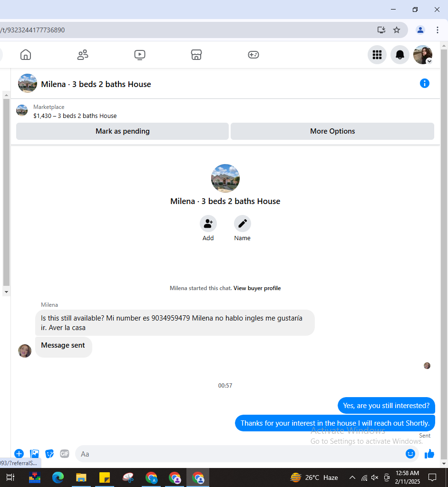Open account menu via profile picture
The width and height of the screenshot is (448, 487).
(422, 55)
